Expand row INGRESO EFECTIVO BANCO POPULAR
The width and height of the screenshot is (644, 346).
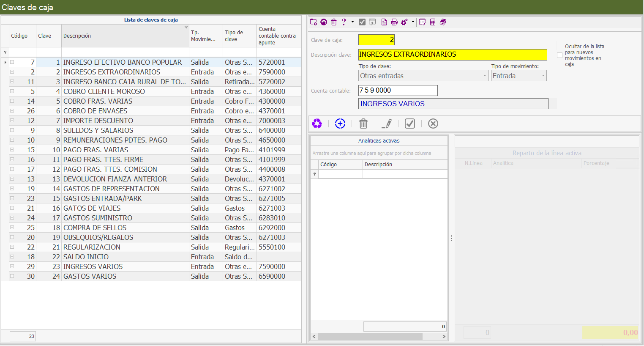(x=12, y=62)
